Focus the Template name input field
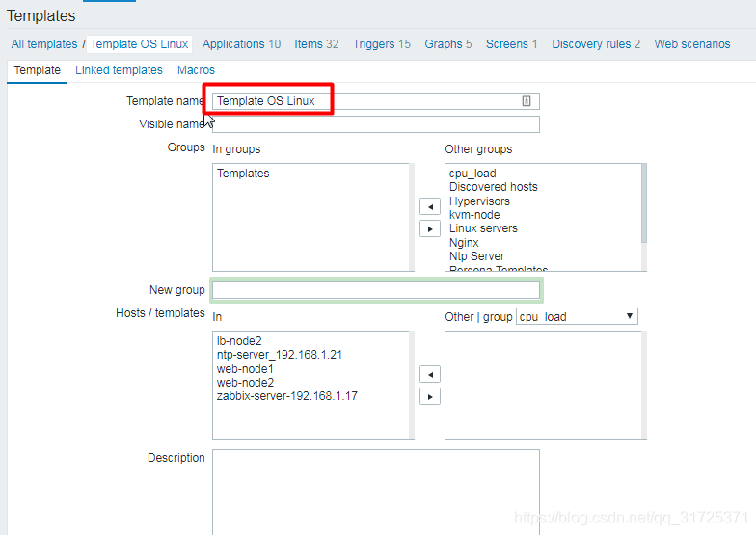The image size is (756, 535). coord(376,101)
